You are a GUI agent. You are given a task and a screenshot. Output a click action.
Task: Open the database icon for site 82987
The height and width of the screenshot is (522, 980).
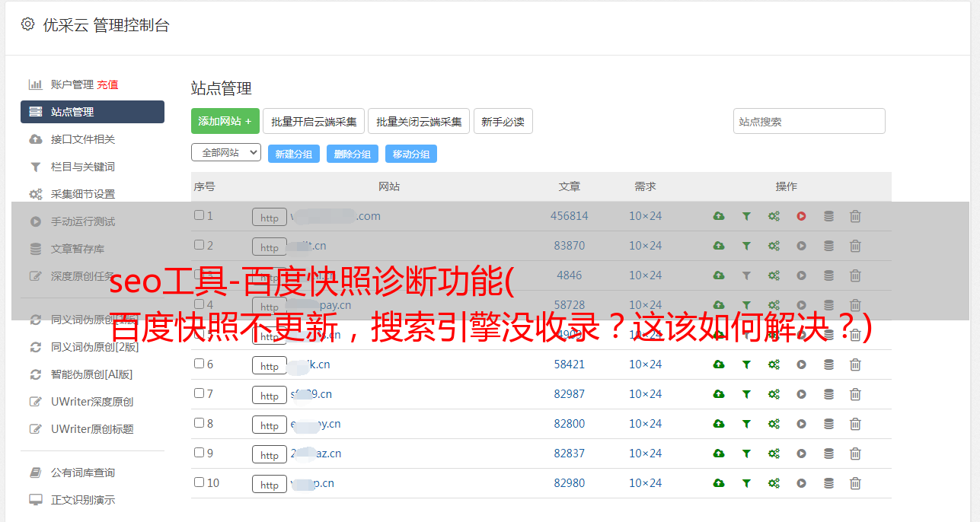point(828,394)
